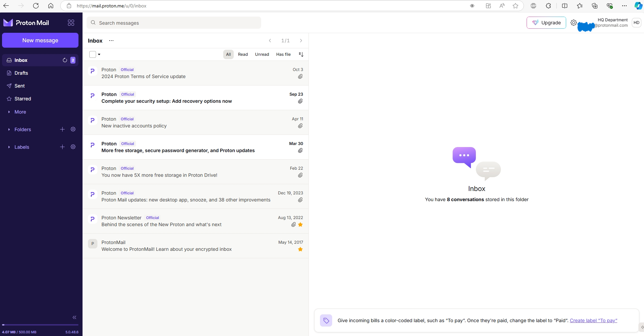Open browser extensions puzzle icon
The width and height of the screenshot is (644, 336).
coord(548,6)
